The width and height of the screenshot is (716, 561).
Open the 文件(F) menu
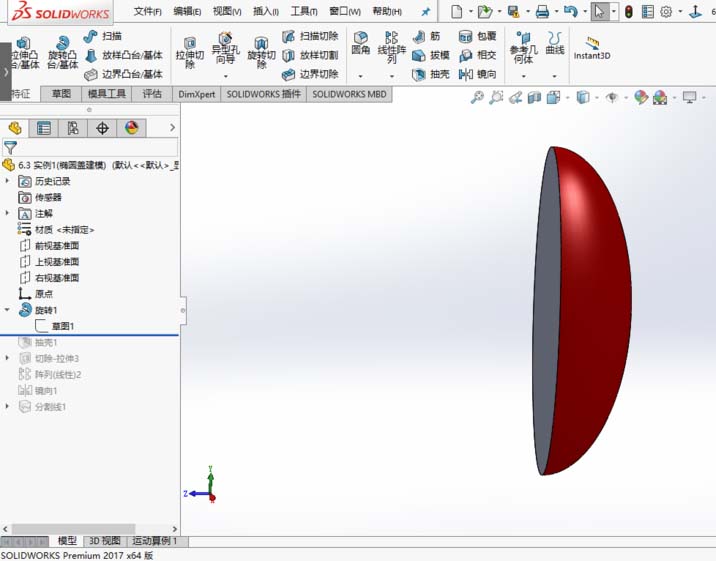(x=147, y=11)
